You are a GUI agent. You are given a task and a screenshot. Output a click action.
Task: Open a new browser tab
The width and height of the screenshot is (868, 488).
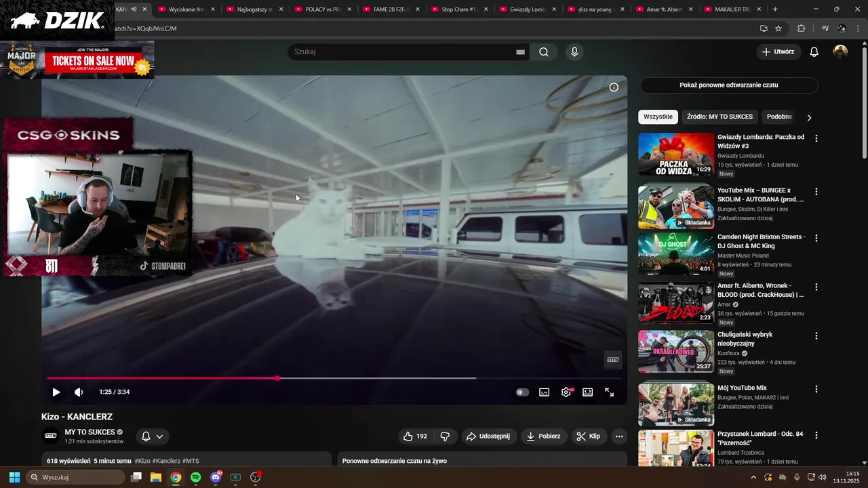(775, 9)
